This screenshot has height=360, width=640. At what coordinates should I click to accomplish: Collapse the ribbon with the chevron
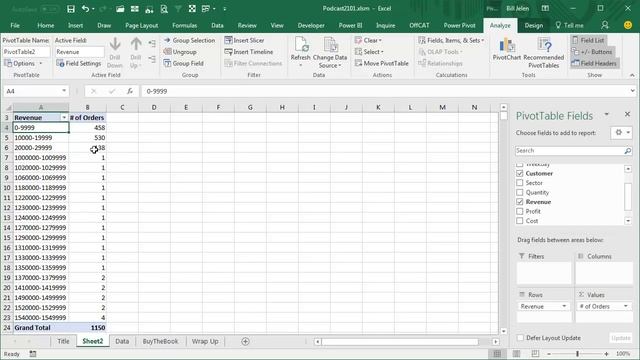click(632, 75)
